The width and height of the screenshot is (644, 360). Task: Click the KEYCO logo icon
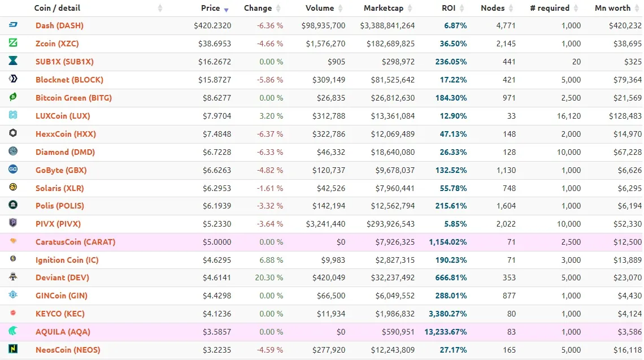[13, 313]
